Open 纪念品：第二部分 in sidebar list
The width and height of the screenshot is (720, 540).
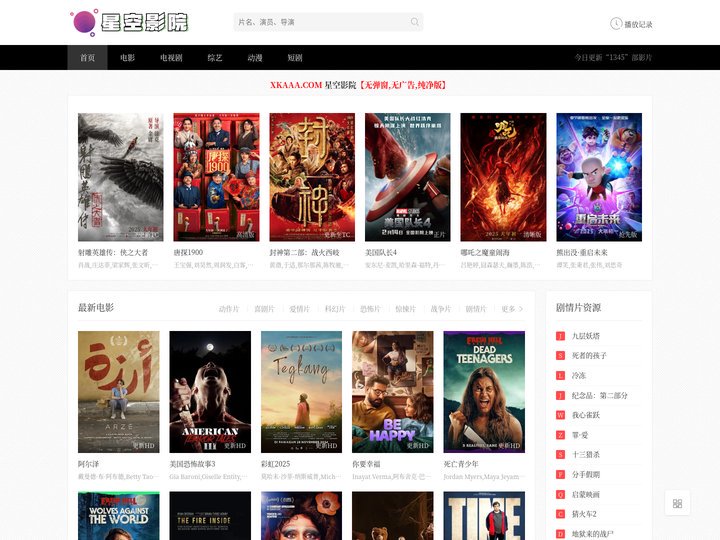599,395
